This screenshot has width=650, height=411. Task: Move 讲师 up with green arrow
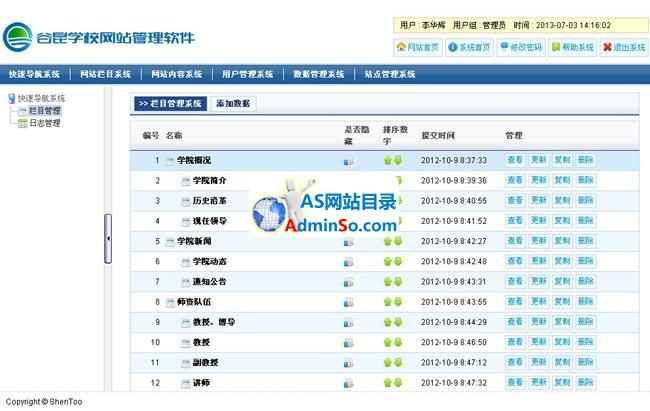tap(388, 383)
